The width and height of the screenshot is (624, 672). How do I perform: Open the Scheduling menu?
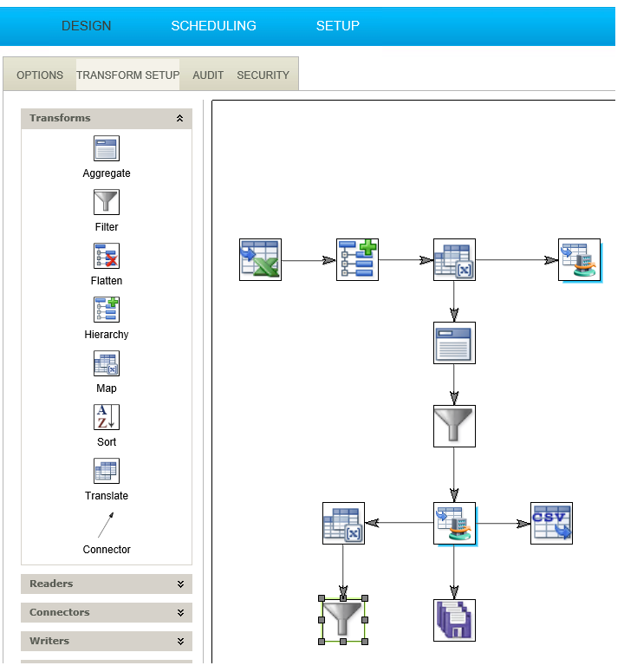pos(213,26)
